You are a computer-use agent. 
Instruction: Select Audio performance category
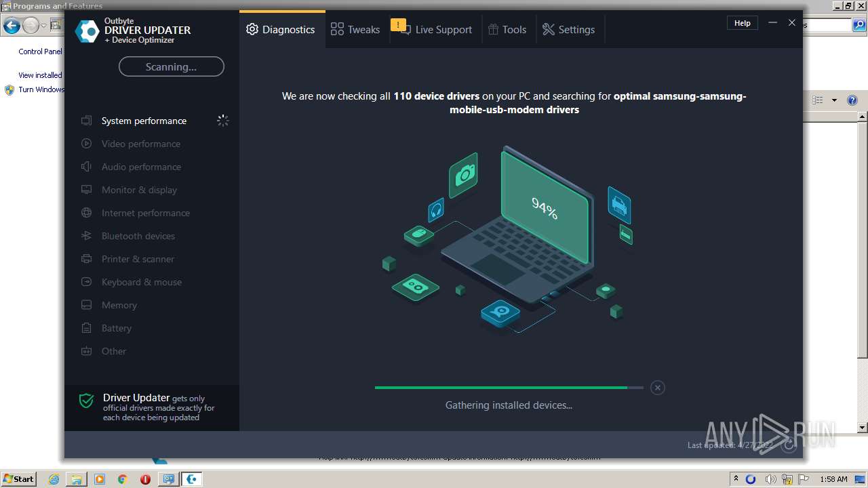141,167
